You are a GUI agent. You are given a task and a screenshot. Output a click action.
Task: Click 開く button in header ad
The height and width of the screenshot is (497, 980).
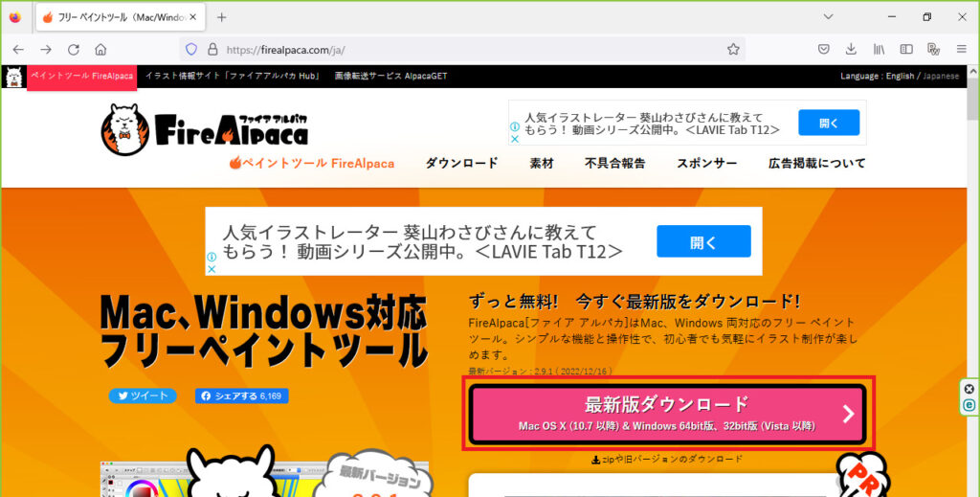click(x=829, y=123)
